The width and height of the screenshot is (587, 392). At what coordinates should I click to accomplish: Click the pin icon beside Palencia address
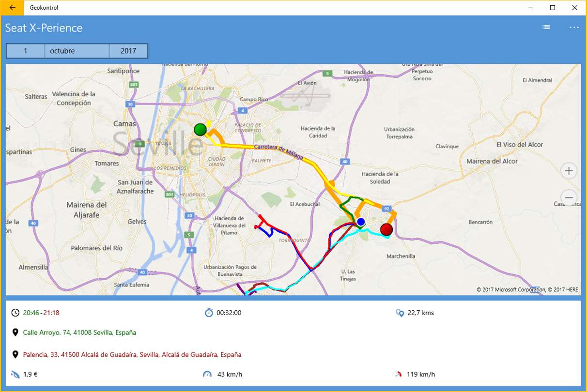click(x=15, y=355)
